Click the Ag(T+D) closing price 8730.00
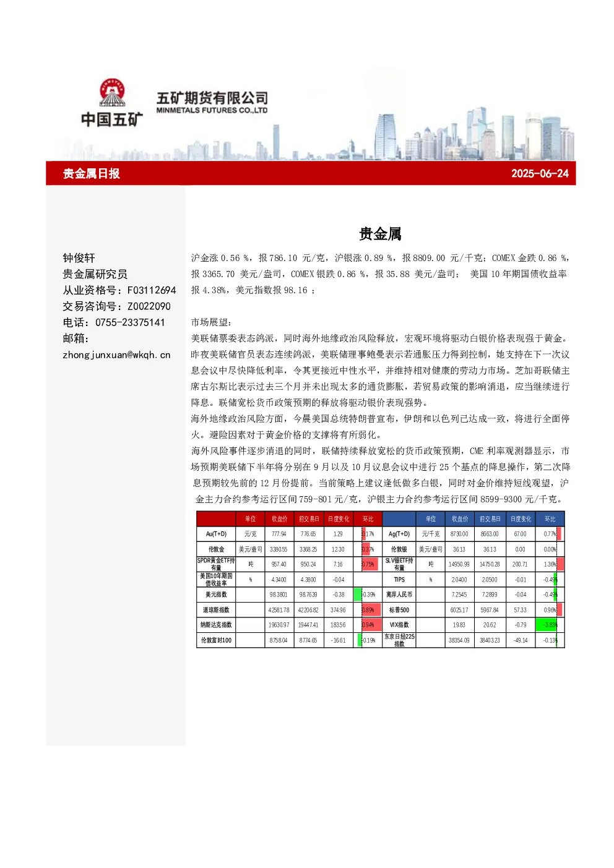Viewport: 614px width, 868px height. pyautogui.click(x=459, y=534)
